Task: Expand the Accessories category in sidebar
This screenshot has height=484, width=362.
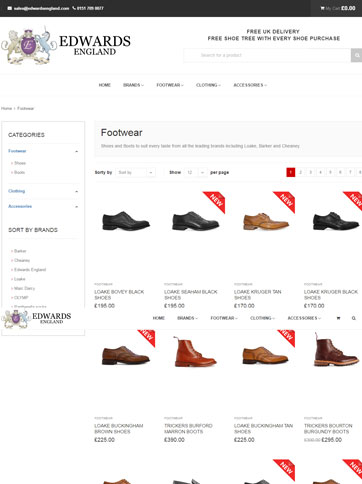Action: 77,207
